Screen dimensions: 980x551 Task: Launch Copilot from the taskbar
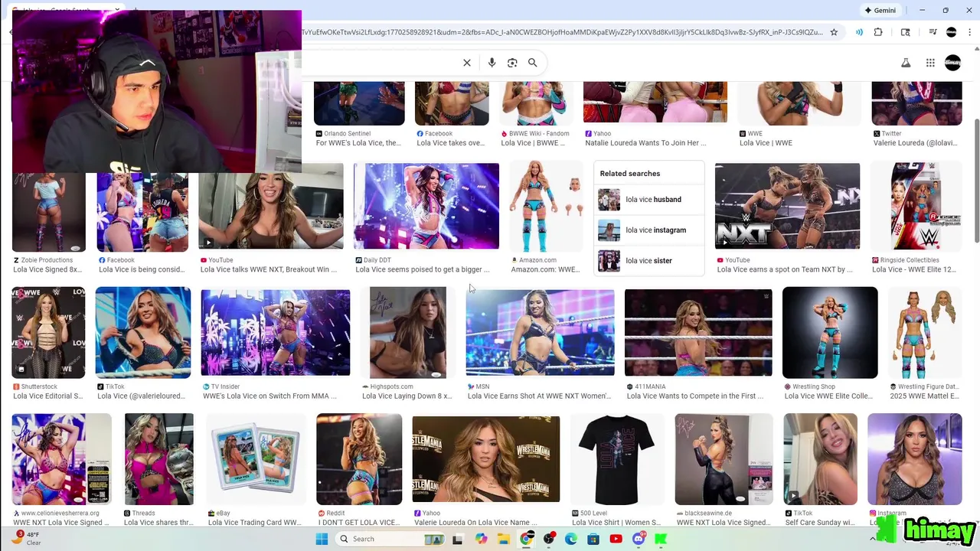click(481, 539)
